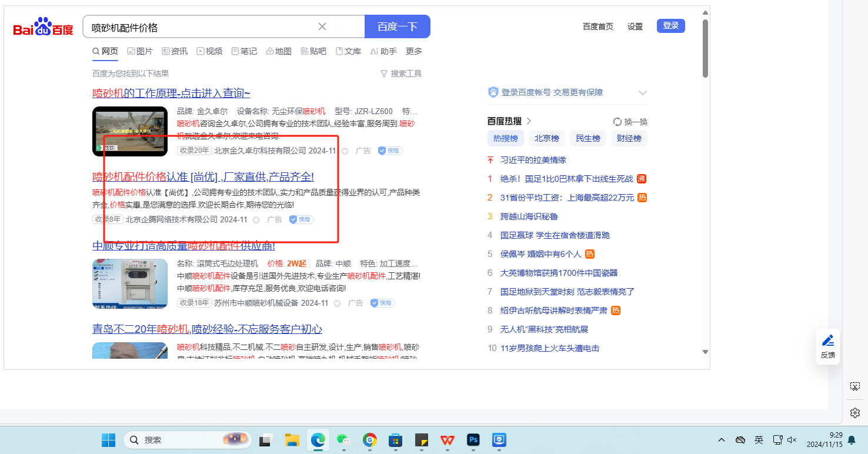Launch Photoshop from the taskbar
868x454 pixels.
(473, 440)
